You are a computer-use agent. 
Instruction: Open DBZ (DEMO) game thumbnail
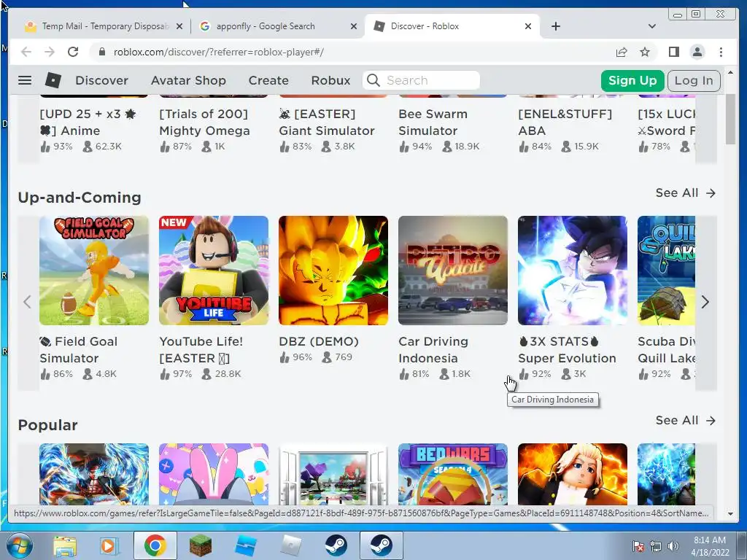[333, 271]
